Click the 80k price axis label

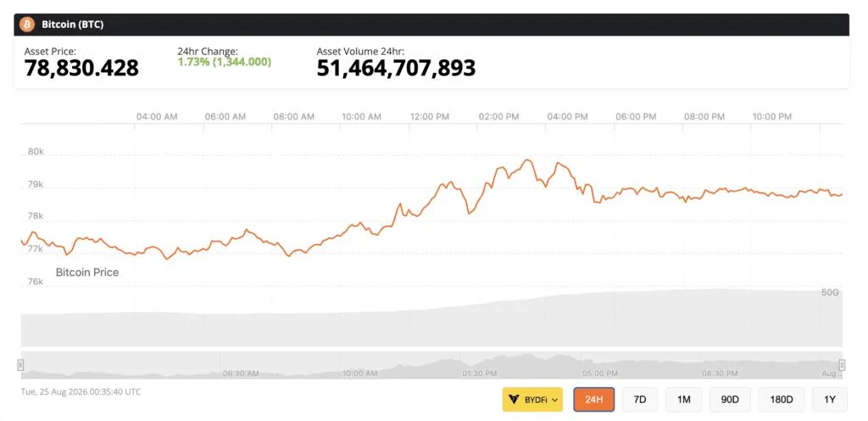(36, 152)
